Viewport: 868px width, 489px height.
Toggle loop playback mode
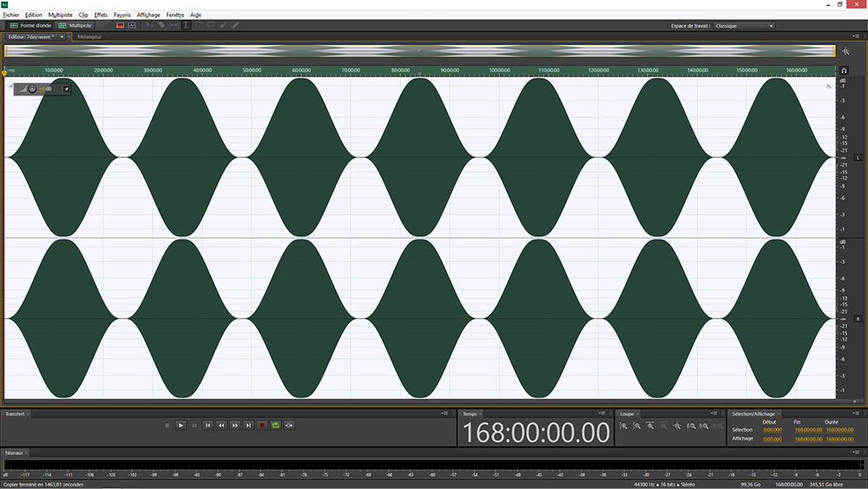click(x=275, y=426)
